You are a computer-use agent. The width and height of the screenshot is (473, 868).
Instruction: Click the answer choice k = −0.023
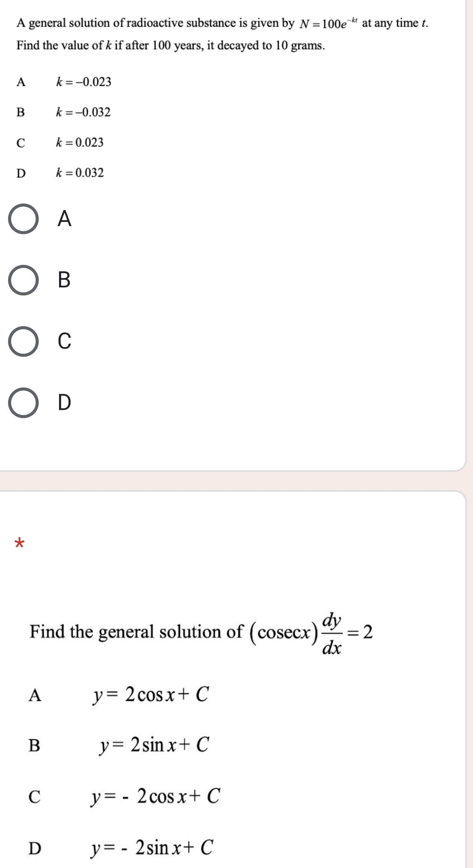point(84,82)
